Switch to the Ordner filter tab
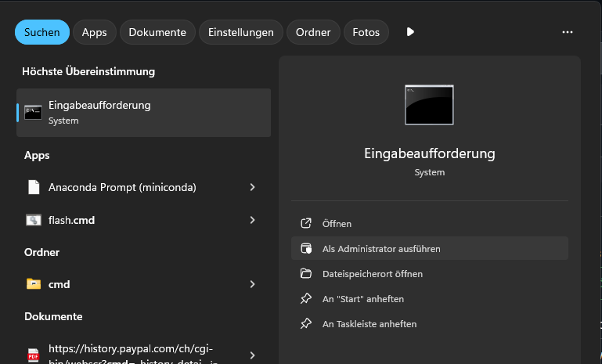This screenshot has height=364, width=602. pyautogui.click(x=313, y=32)
